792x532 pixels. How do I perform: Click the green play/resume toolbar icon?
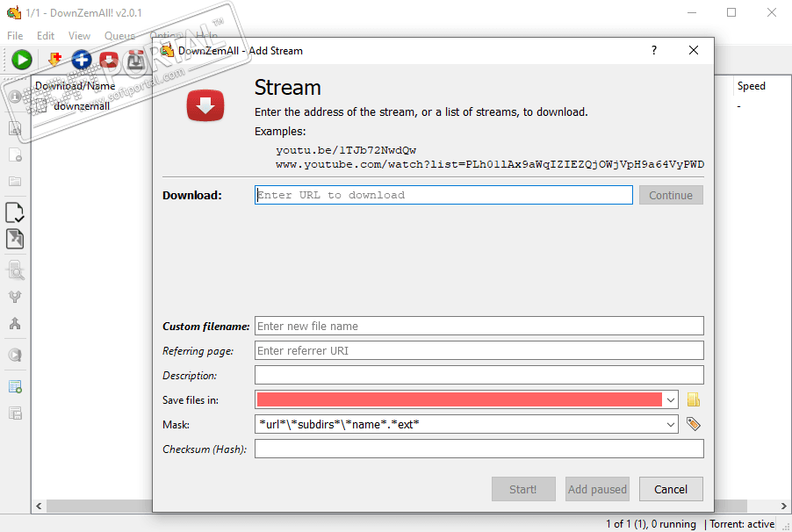[x=22, y=60]
